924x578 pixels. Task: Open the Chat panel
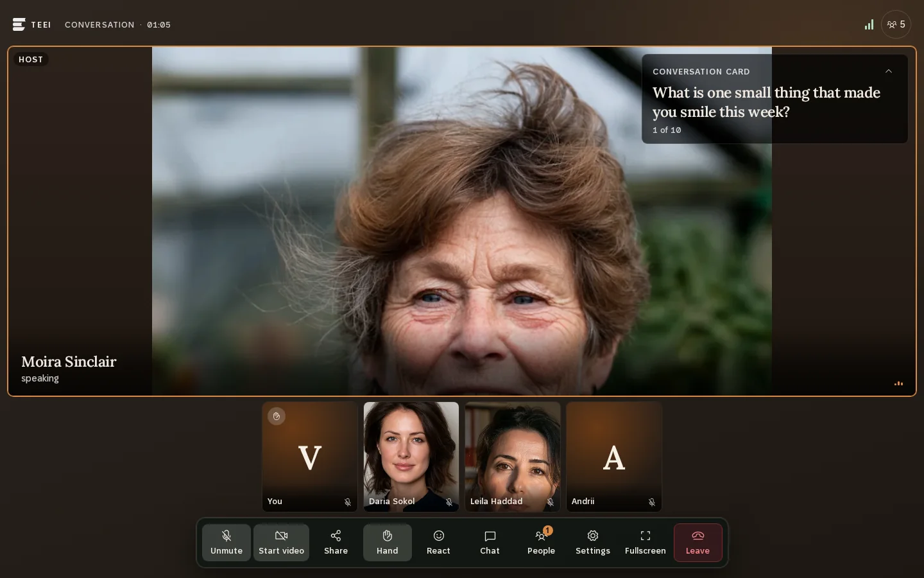[x=490, y=543]
